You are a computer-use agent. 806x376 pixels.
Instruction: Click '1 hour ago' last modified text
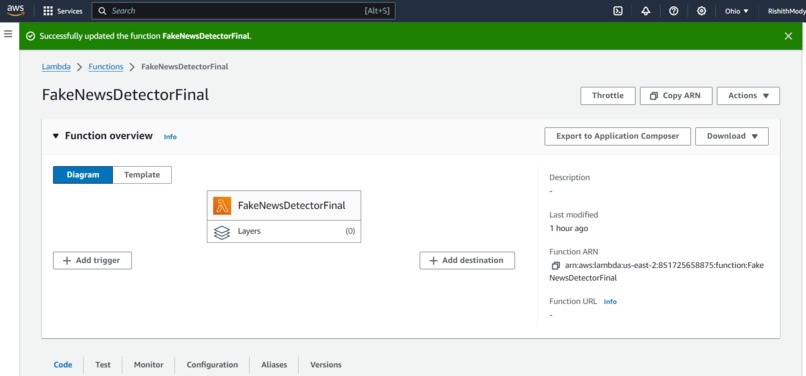(x=569, y=228)
